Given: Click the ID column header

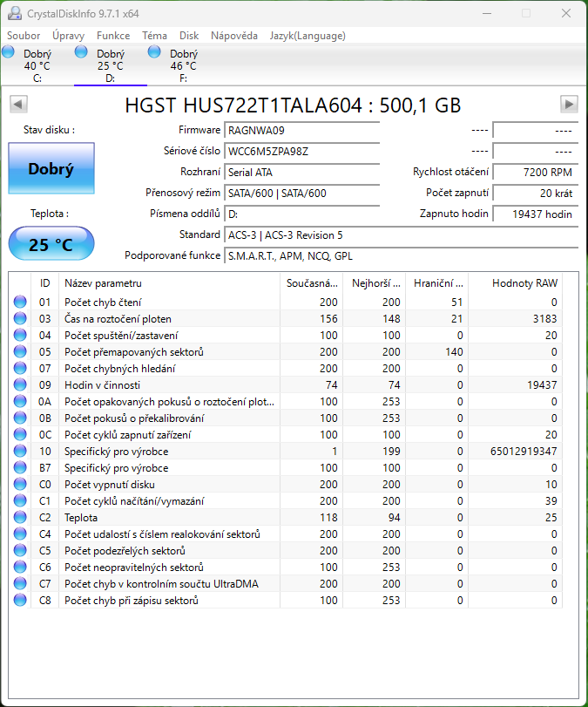Looking at the screenshot, I should tap(44, 283).
